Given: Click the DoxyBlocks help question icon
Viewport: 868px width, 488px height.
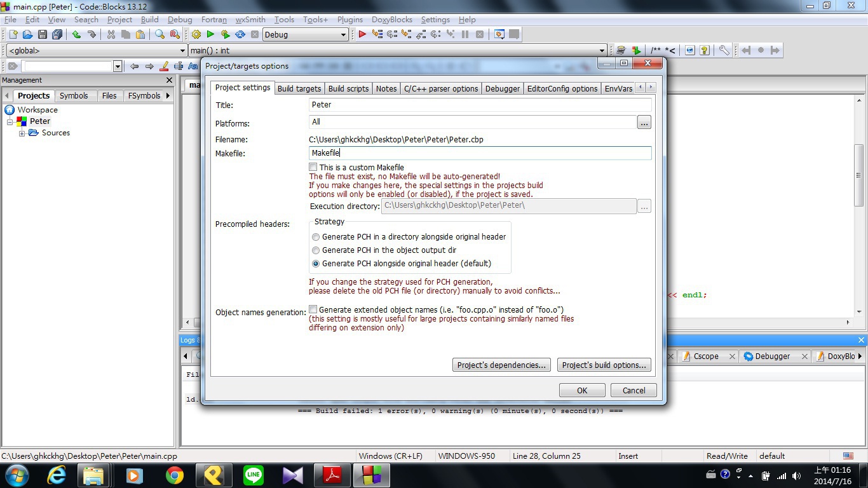Looking at the screenshot, I should (704, 50).
